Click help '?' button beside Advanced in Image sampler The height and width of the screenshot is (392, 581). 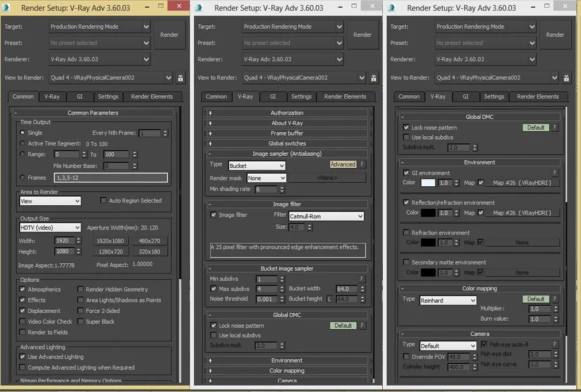[x=361, y=164]
